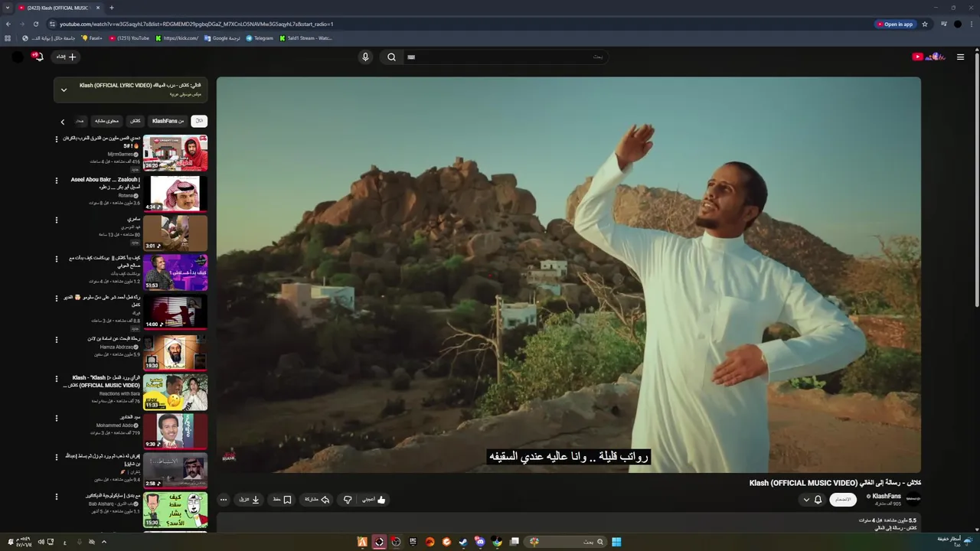Open the keyboard icon inside the search box

pos(411,57)
